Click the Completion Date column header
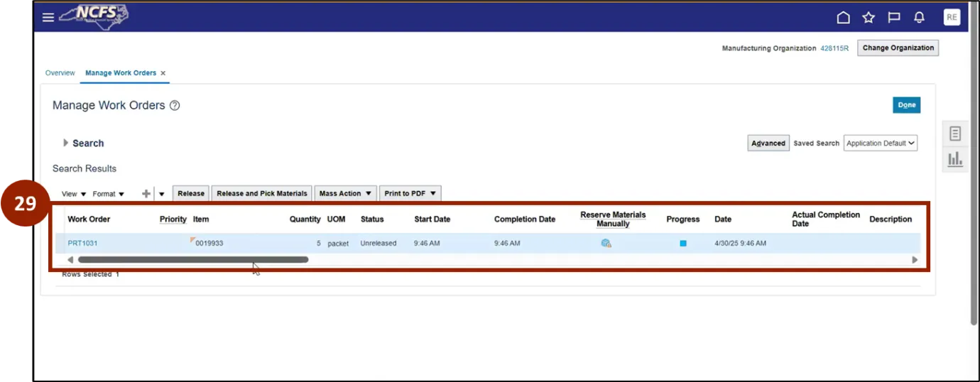 coord(525,219)
